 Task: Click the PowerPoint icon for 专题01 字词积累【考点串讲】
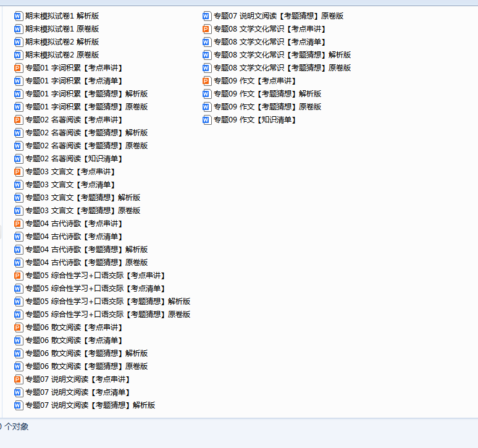[19, 68]
